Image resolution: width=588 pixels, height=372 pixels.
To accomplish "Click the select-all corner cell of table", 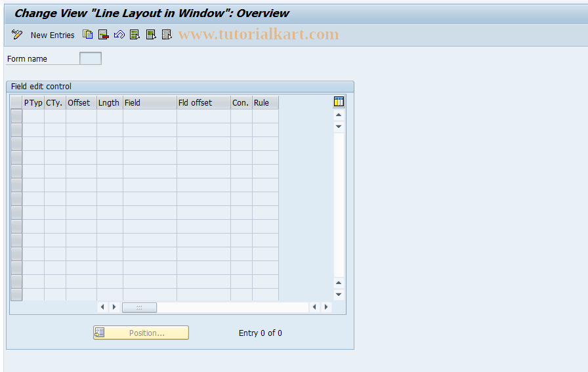I will point(16,103).
